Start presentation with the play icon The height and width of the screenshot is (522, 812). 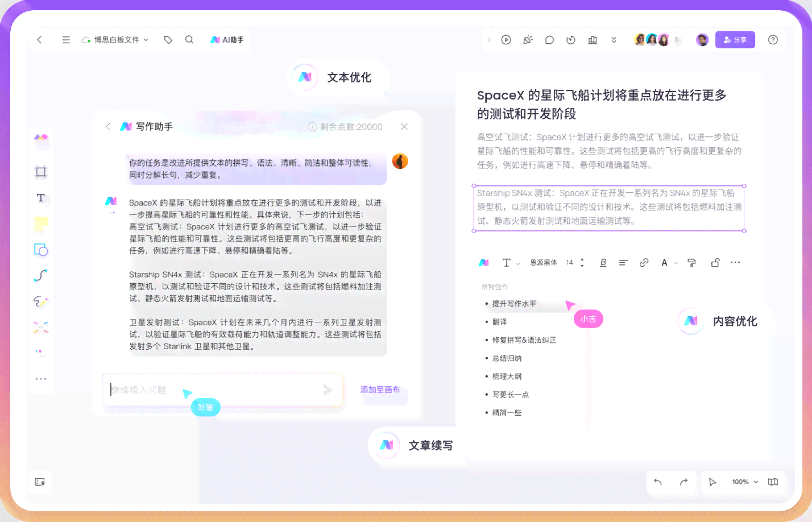click(x=506, y=40)
